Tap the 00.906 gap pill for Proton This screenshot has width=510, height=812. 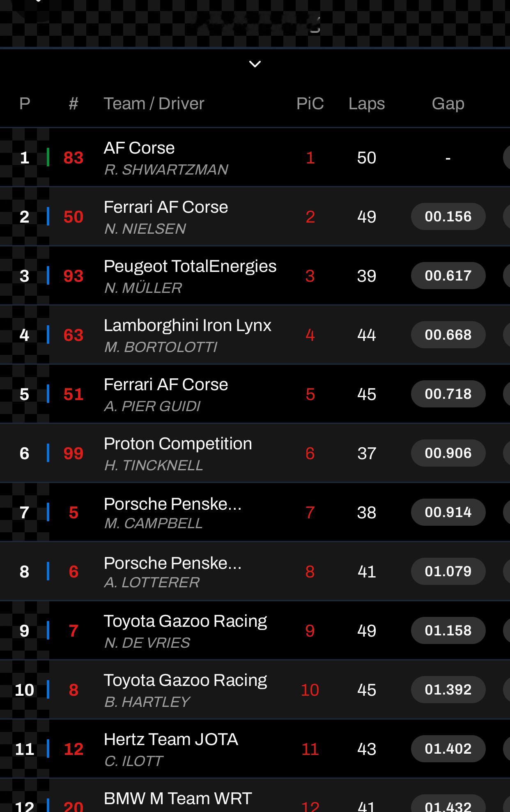pos(448,453)
